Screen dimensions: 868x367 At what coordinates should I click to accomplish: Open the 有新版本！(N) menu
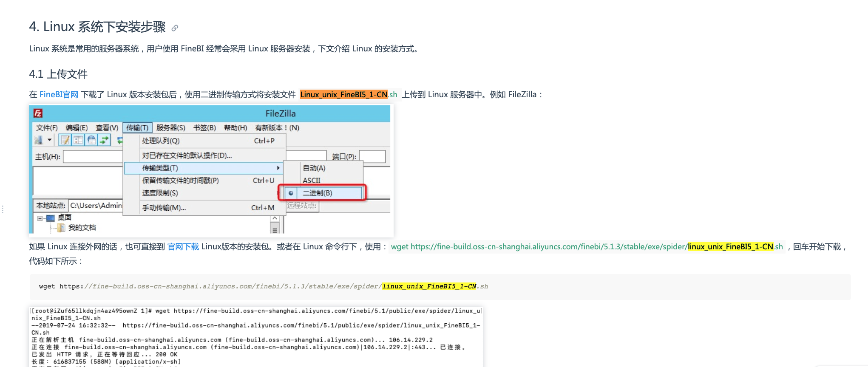coord(277,128)
